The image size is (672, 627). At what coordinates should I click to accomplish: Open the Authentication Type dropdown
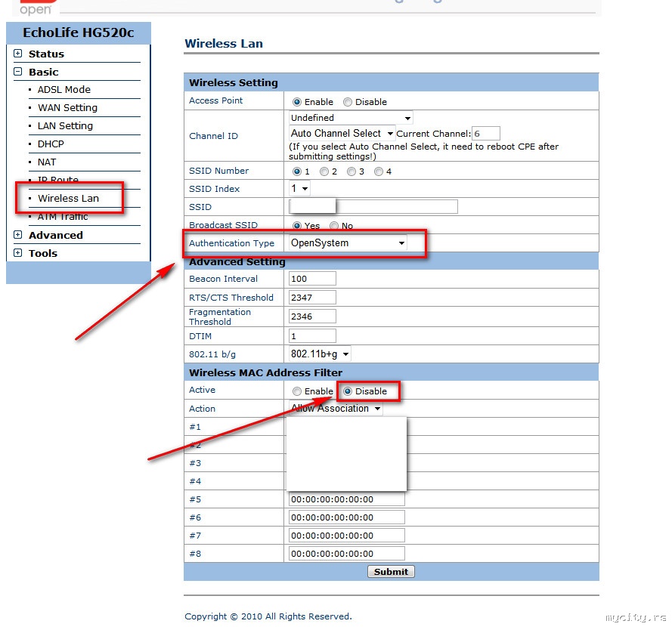348,242
